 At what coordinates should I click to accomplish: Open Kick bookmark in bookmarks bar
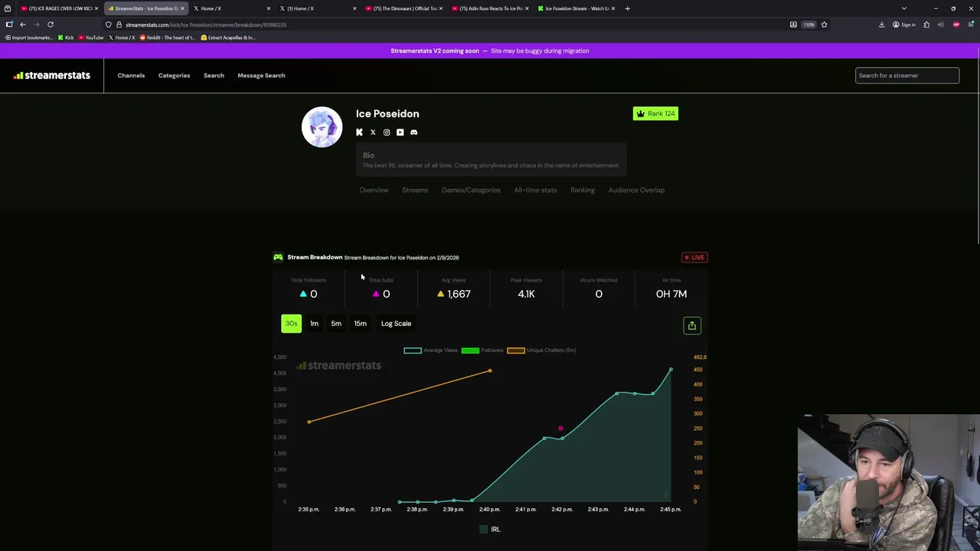point(66,37)
